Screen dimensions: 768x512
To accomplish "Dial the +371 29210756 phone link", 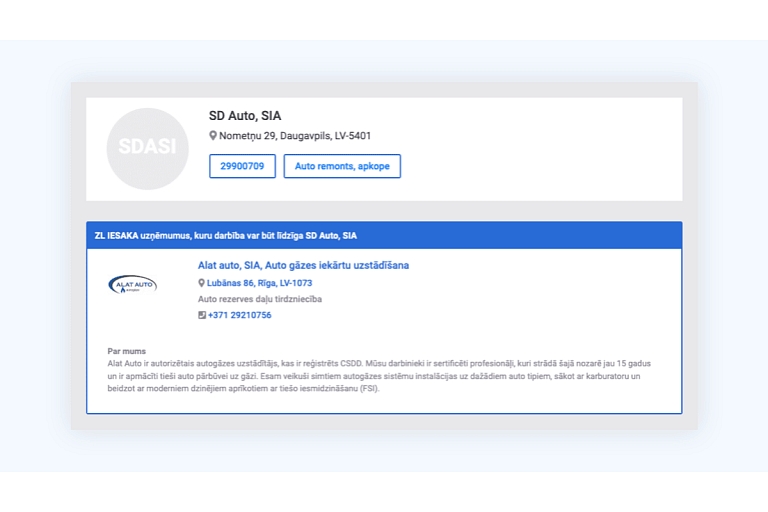I will click(x=240, y=315).
